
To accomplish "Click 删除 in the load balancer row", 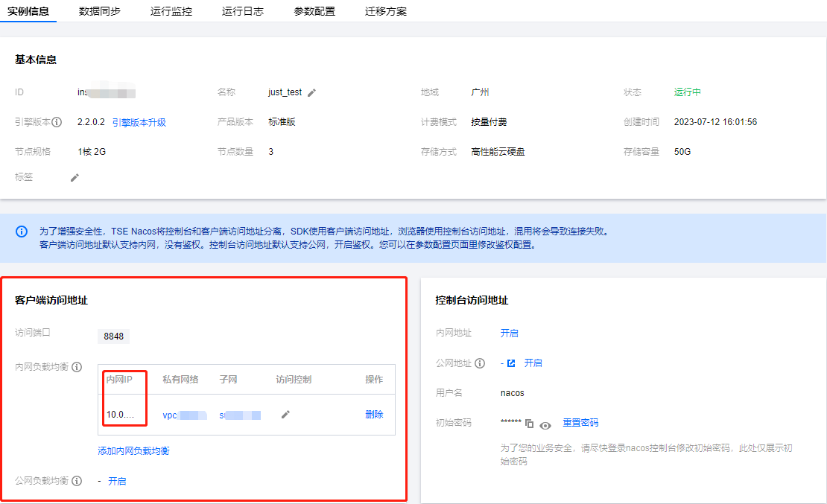I will (374, 415).
